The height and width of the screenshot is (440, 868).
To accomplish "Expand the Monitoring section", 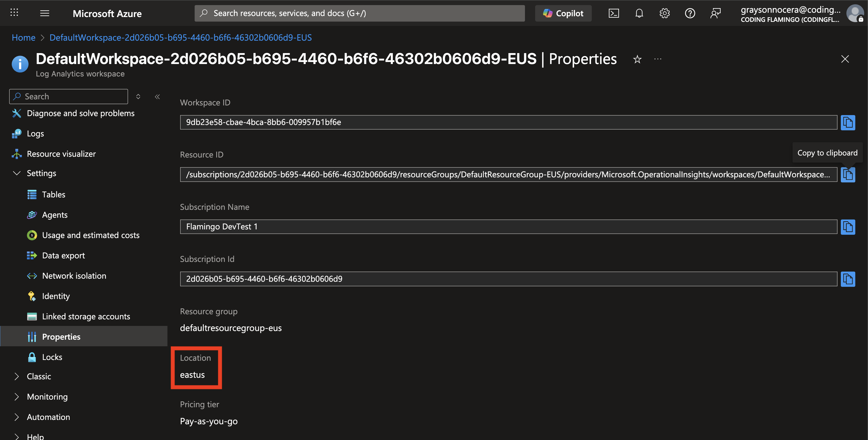I will click(17, 397).
